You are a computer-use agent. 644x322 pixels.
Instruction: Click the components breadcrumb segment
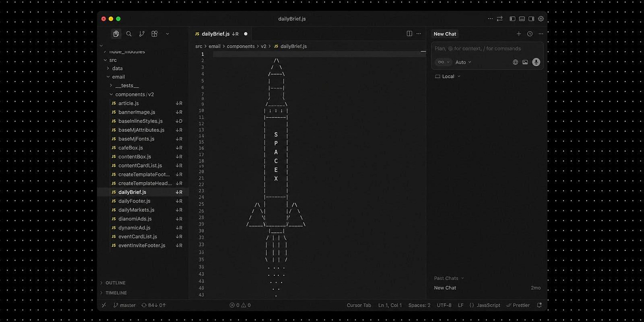click(241, 46)
